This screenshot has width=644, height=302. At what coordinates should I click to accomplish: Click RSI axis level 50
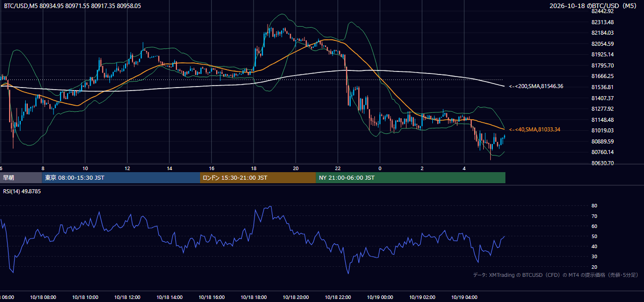coord(594,236)
